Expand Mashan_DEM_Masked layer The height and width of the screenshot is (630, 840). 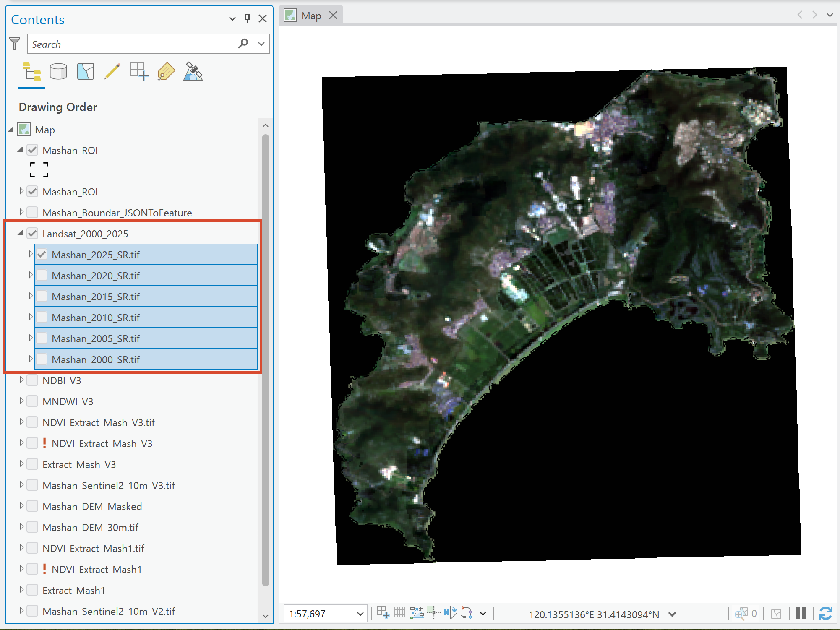[x=21, y=506]
